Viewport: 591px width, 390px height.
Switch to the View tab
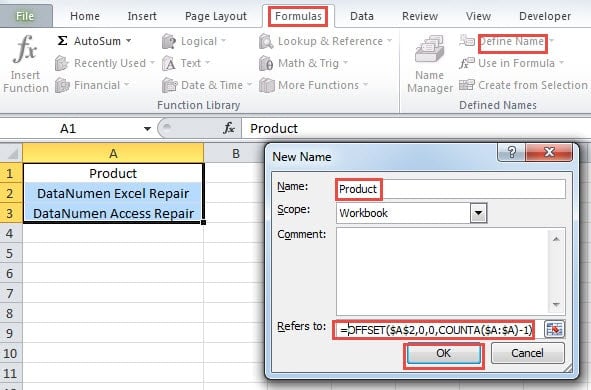pos(478,16)
